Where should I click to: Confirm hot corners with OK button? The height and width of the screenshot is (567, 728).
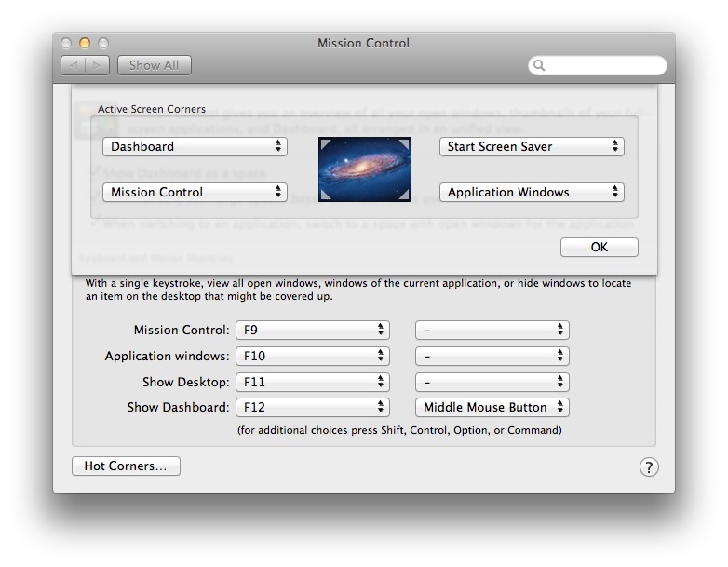(599, 247)
